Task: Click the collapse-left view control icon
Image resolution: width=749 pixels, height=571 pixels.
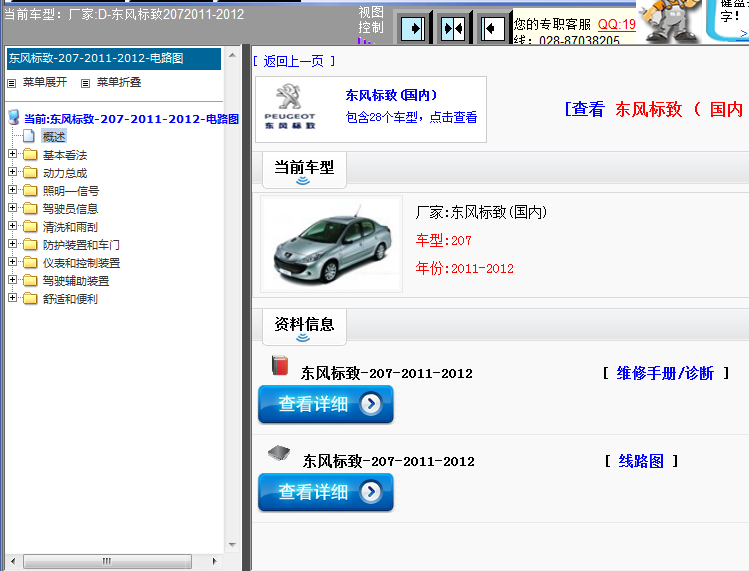Action: [x=492, y=29]
